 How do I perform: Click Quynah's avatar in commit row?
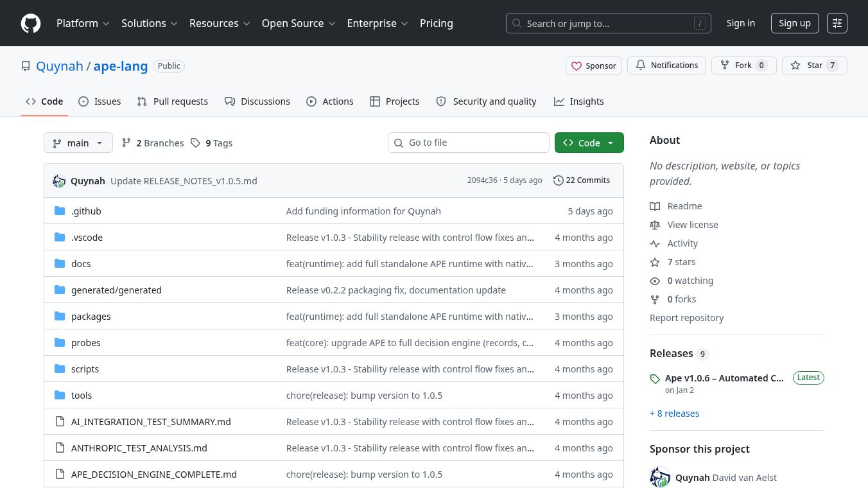59,181
